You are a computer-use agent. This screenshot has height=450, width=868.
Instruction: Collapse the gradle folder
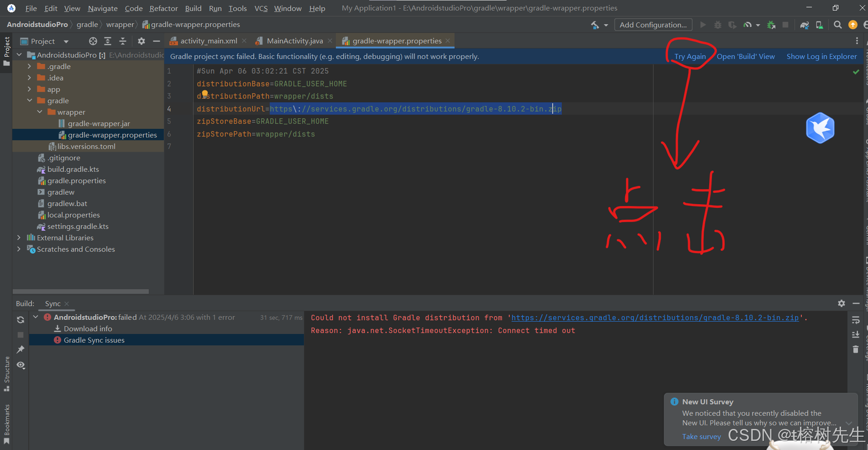[x=29, y=101]
